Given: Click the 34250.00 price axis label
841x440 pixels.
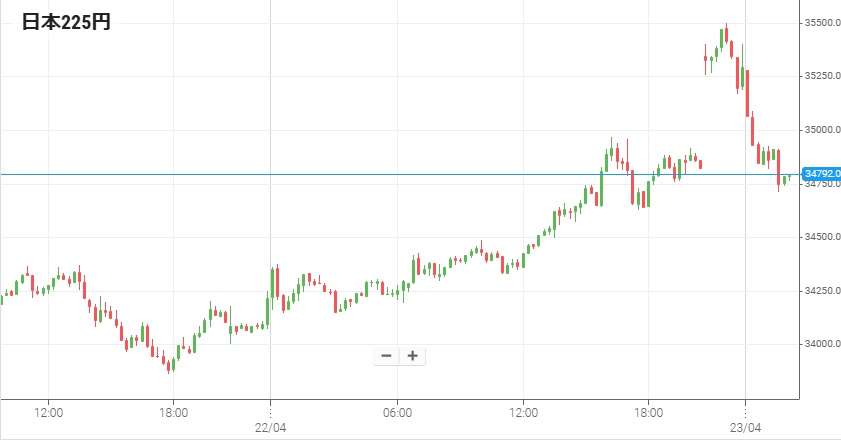Looking at the screenshot, I should [821, 291].
